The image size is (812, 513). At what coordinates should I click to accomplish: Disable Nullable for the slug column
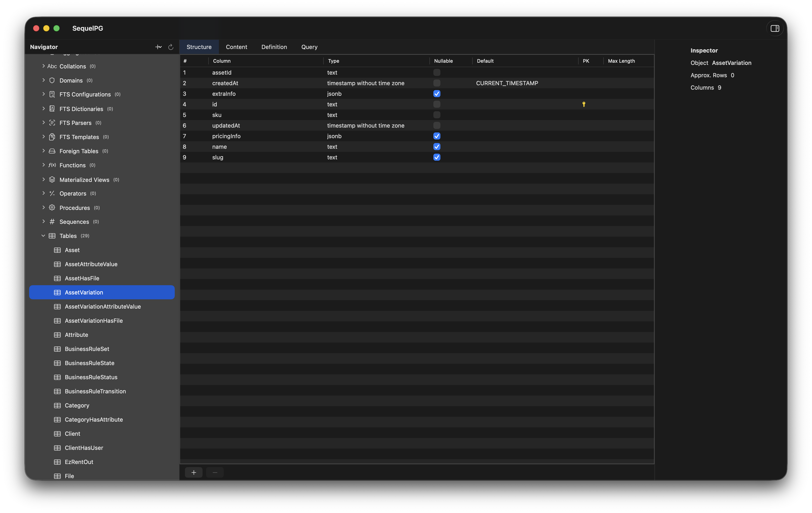[x=437, y=157]
